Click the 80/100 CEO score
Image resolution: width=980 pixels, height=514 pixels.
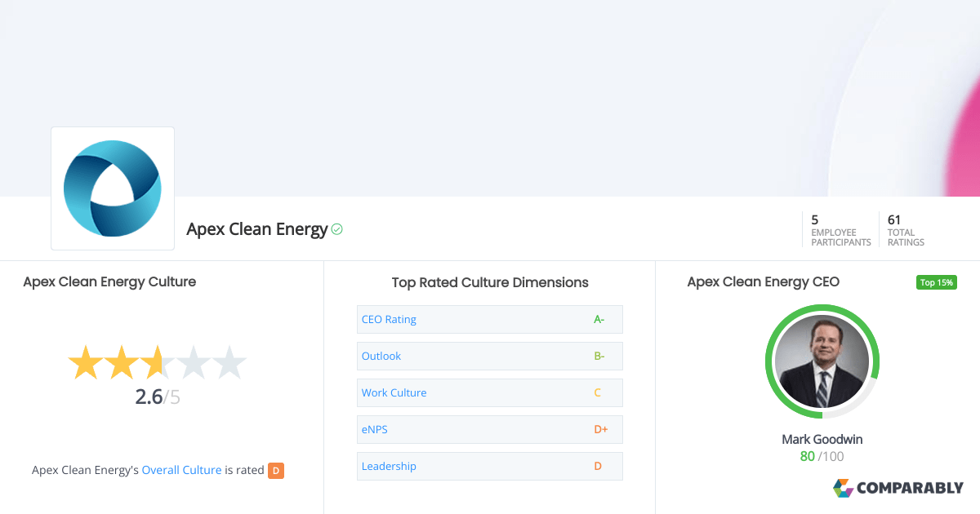coord(822,456)
